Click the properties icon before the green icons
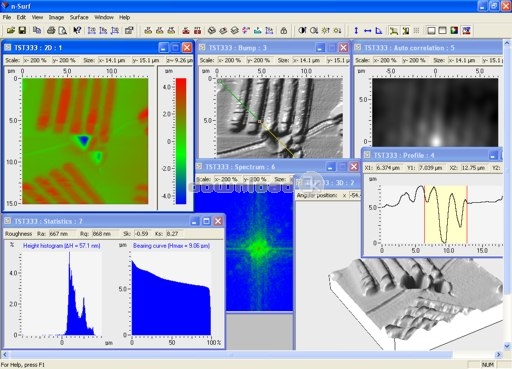 coord(129,31)
